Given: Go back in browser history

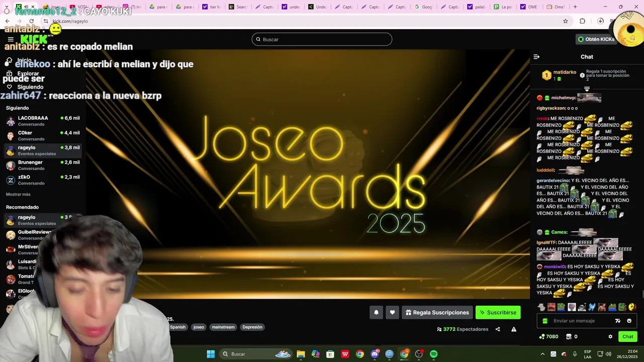Looking at the screenshot, I should pos(7,21).
